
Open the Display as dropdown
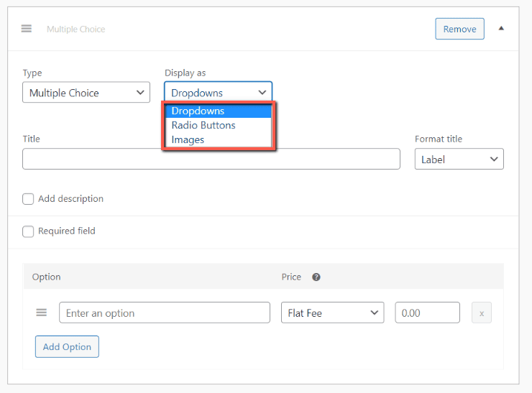click(219, 93)
